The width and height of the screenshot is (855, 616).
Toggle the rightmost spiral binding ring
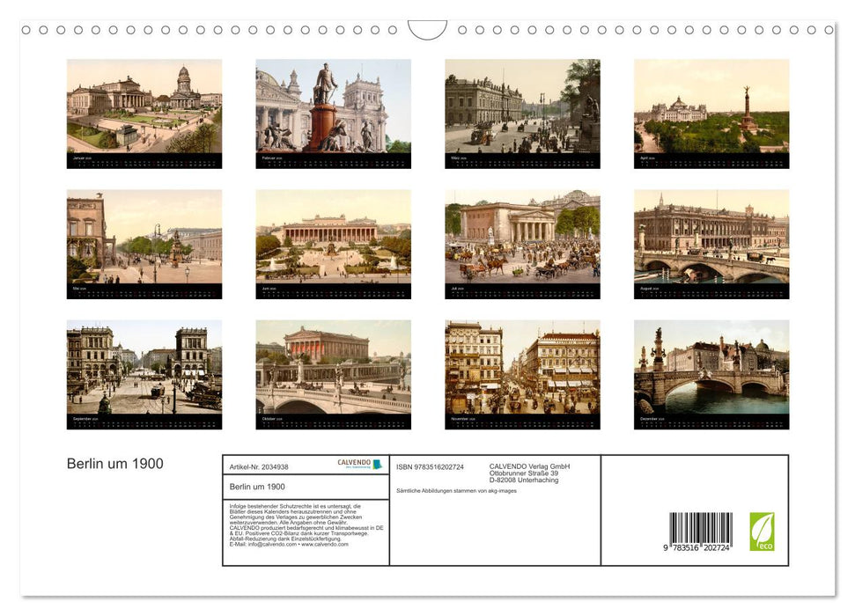pyautogui.click(x=828, y=29)
